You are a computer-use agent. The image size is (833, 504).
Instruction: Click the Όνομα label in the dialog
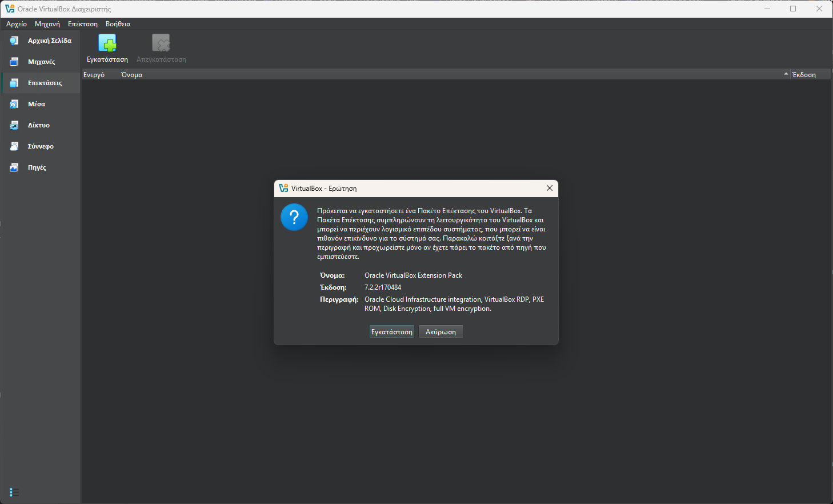pyautogui.click(x=333, y=275)
